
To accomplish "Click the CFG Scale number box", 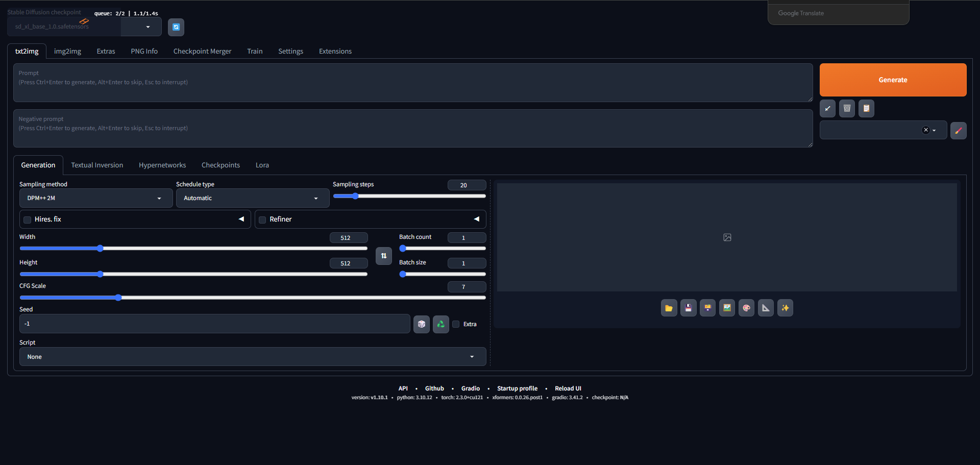I will 467,287.
